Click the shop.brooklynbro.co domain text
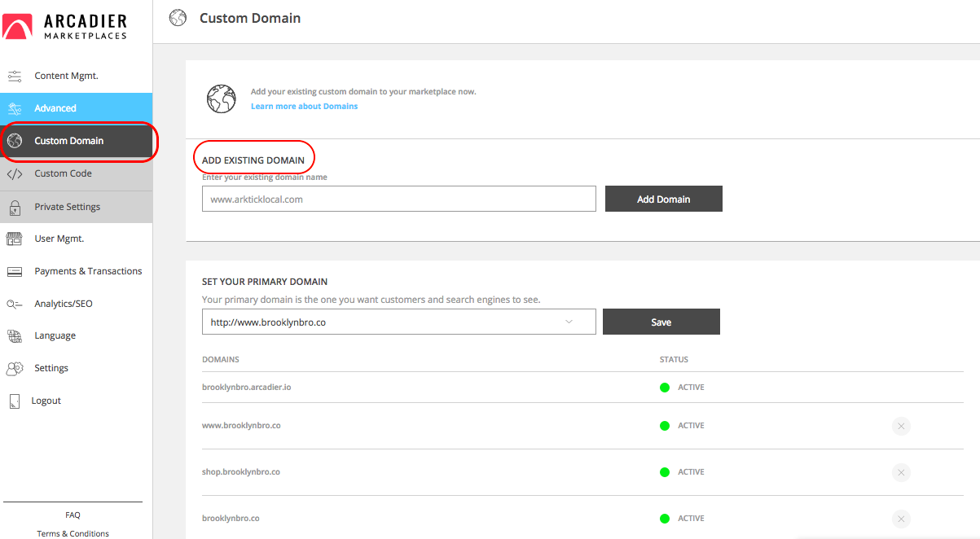Viewport: 980px width, 539px height. (x=241, y=472)
